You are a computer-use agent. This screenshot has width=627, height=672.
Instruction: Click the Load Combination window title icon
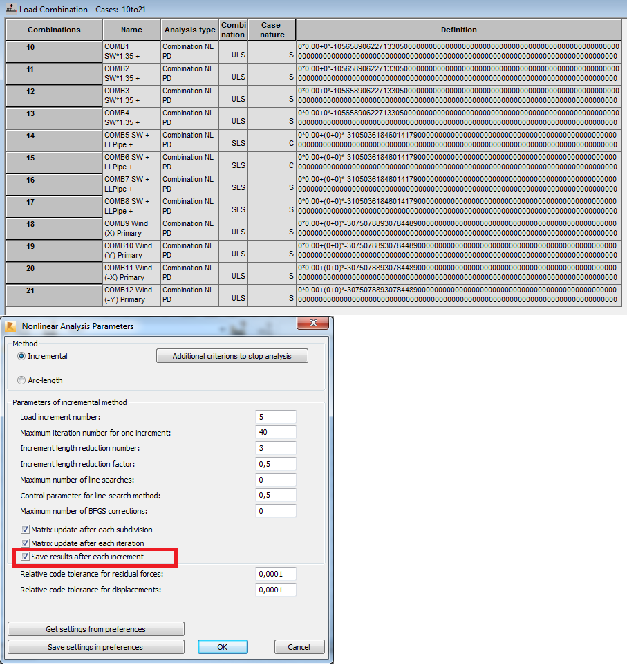pos(10,8)
